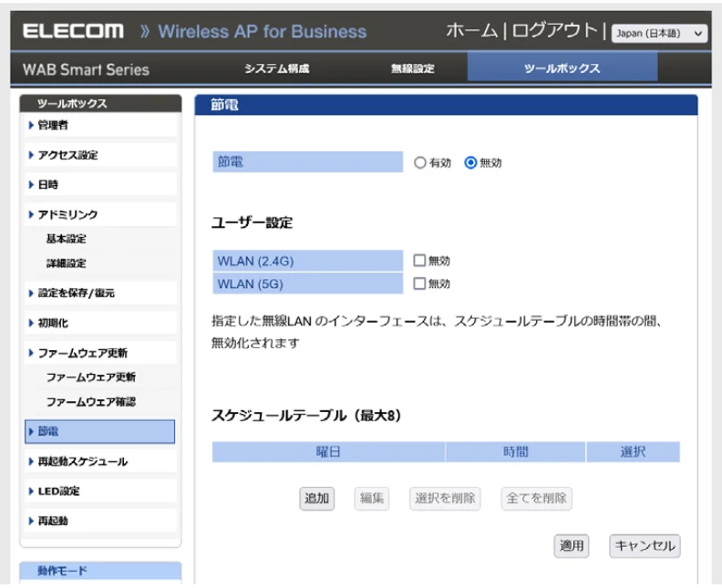The image size is (722, 588).
Task: Open the 再起動スケジュール sidebar item
Action: [x=100, y=461]
